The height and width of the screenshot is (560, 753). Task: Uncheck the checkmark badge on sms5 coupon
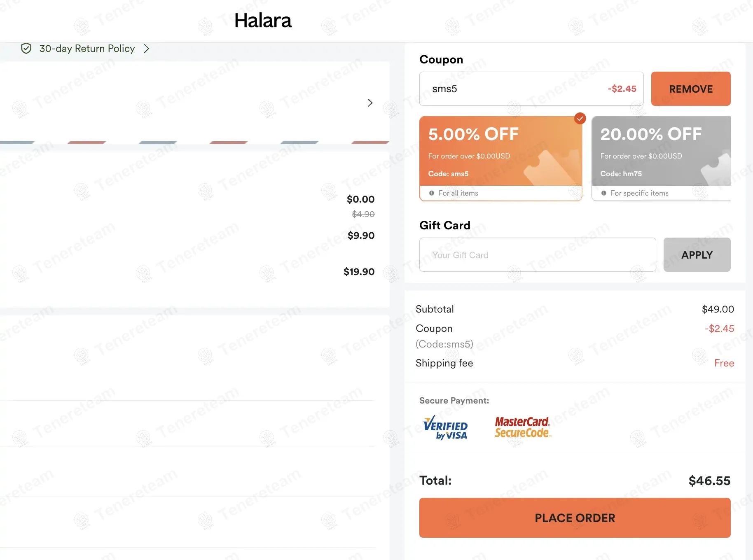(580, 119)
